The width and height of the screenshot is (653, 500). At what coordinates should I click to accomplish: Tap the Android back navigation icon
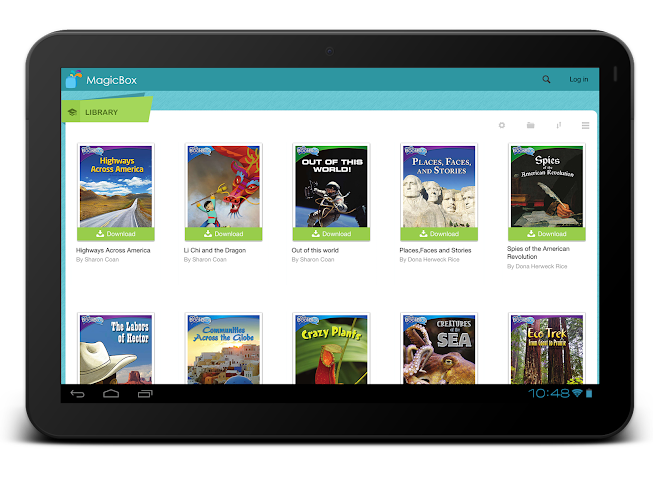pos(77,393)
